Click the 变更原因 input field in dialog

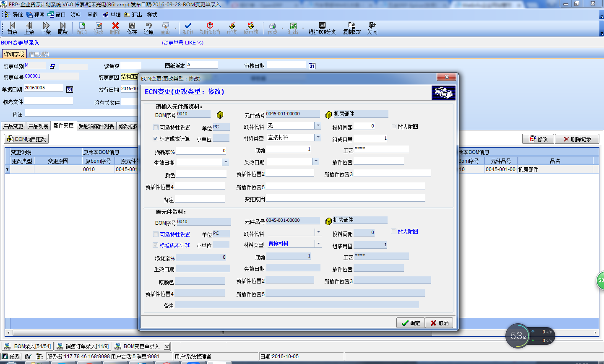pyautogui.click(x=346, y=198)
